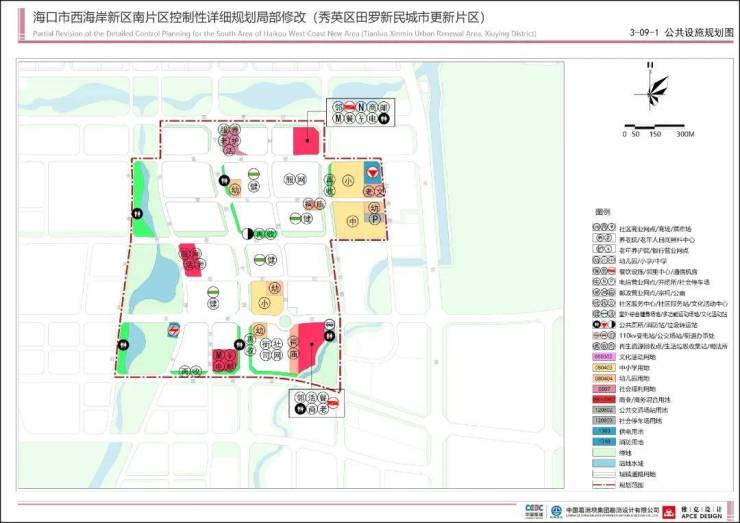
Task: Click the N icon in the top callout box
Action: (362, 106)
